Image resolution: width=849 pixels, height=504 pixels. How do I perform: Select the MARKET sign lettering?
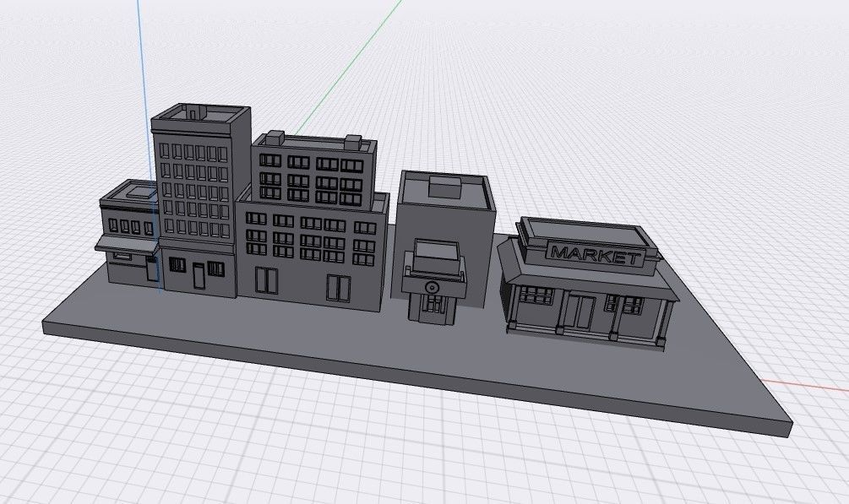595,255
